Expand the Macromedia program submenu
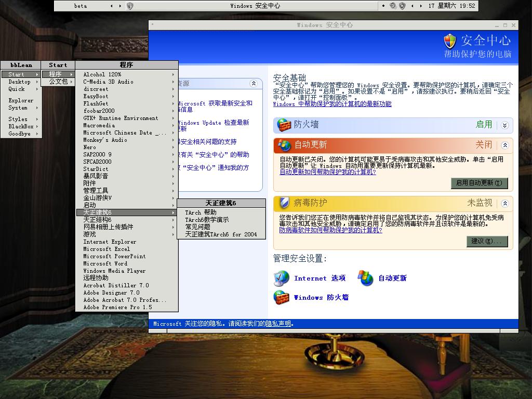Screen dimensions: 532x399 coord(127,126)
